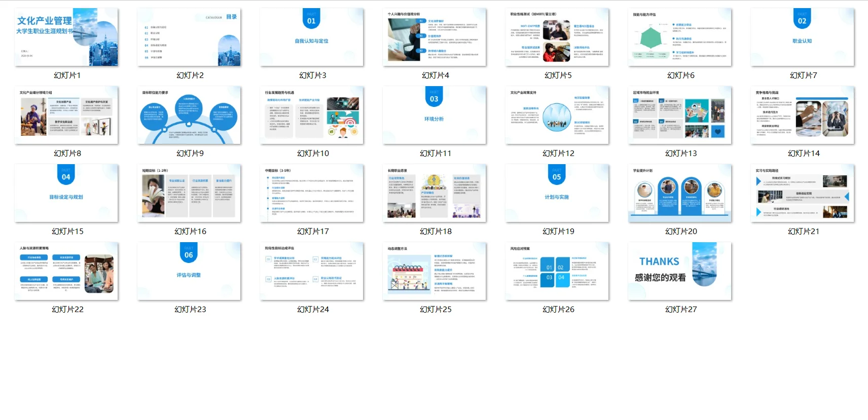The width and height of the screenshot is (868, 420).
Task: Click the 个人兴趣与价值观分析 slide thumbnail
Action: coord(435,37)
